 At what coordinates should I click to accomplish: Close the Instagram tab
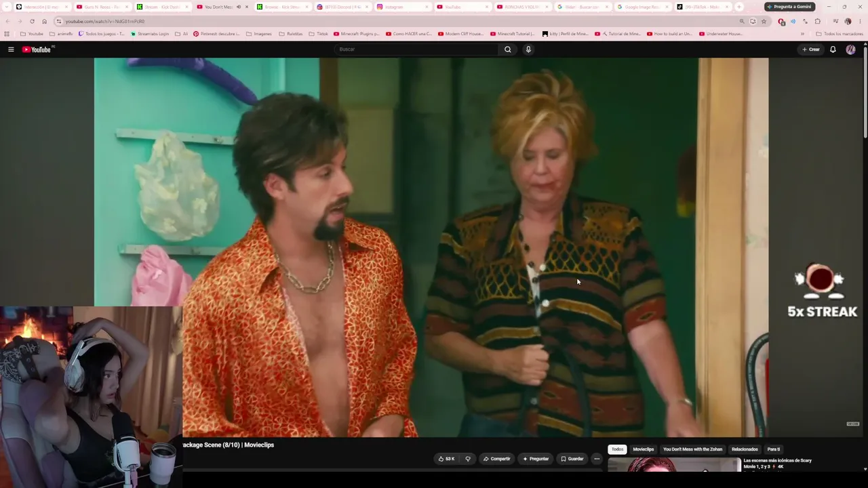click(x=427, y=7)
